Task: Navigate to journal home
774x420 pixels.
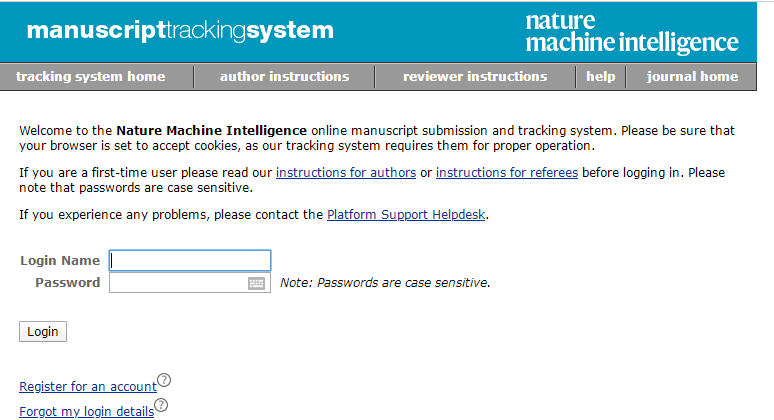Action: pyautogui.click(x=692, y=77)
